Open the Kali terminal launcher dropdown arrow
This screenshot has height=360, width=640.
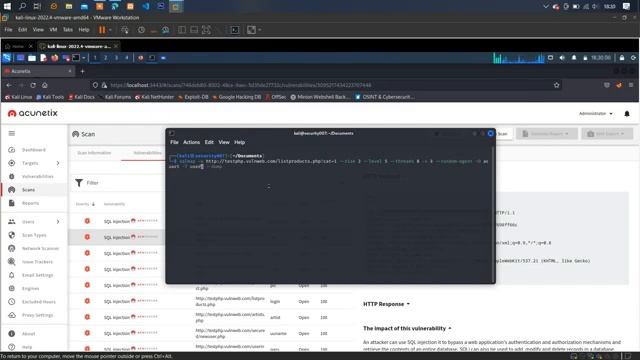(84, 58)
